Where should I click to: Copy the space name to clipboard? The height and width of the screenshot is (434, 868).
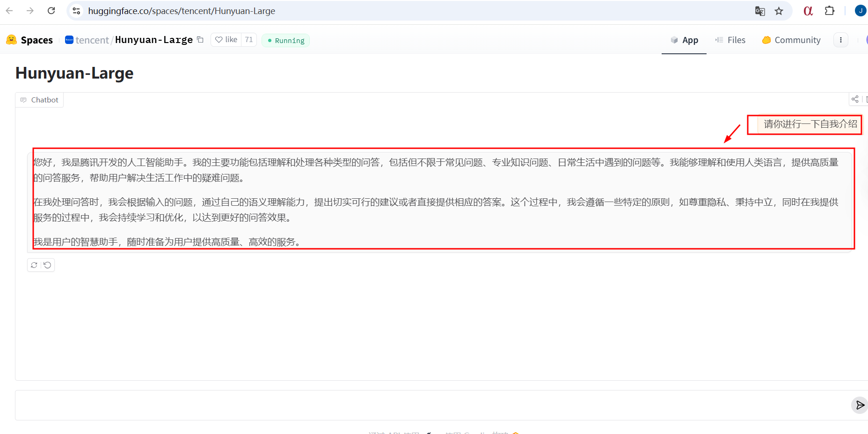pyautogui.click(x=200, y=40)
